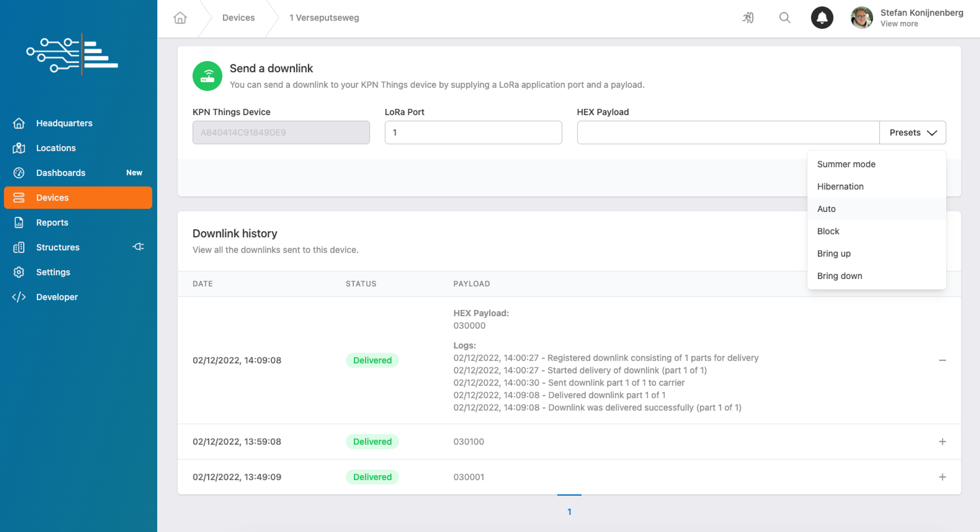Select the Hibernation preset
Screen dimensions: 980x532
(840, 186)
